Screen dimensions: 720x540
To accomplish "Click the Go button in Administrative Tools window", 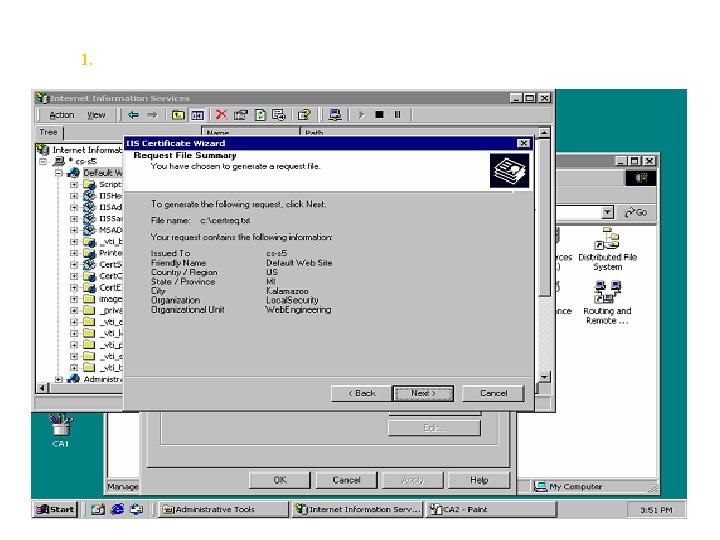I will point(636,213).
